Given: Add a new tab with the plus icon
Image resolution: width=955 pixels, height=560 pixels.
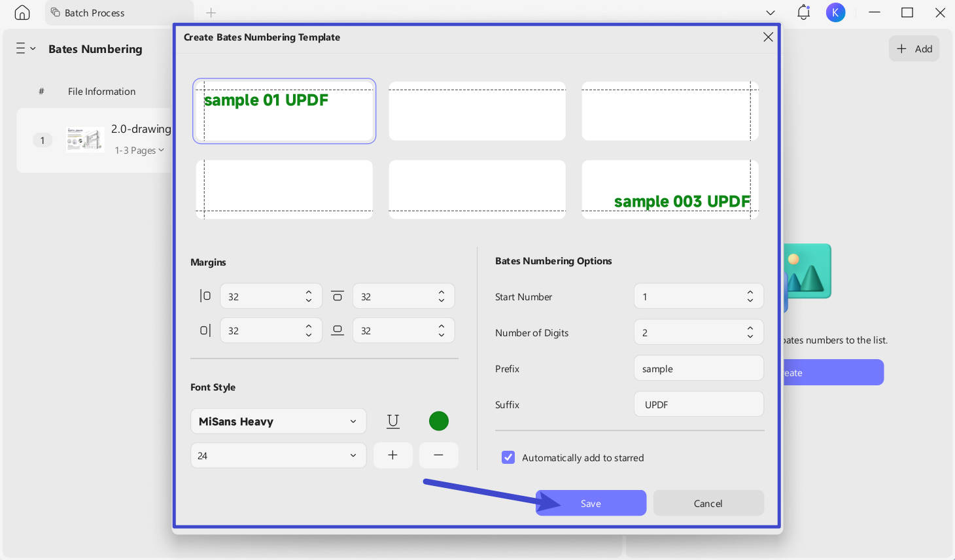Looking at the screenshot, I should pos(211,12).
